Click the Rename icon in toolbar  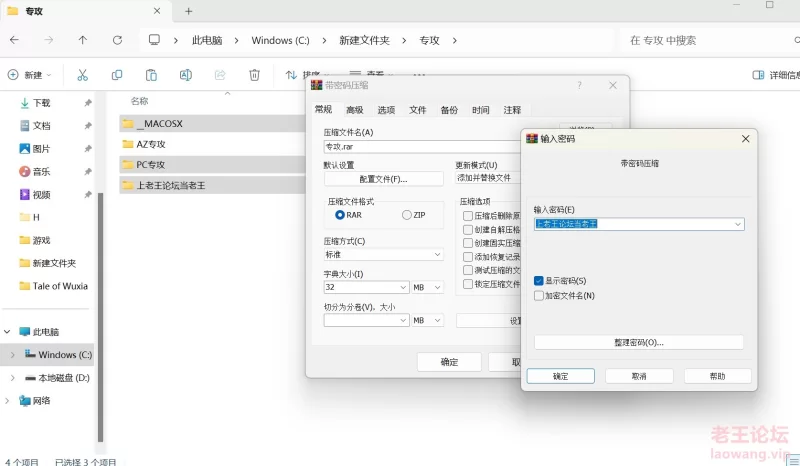185,75
